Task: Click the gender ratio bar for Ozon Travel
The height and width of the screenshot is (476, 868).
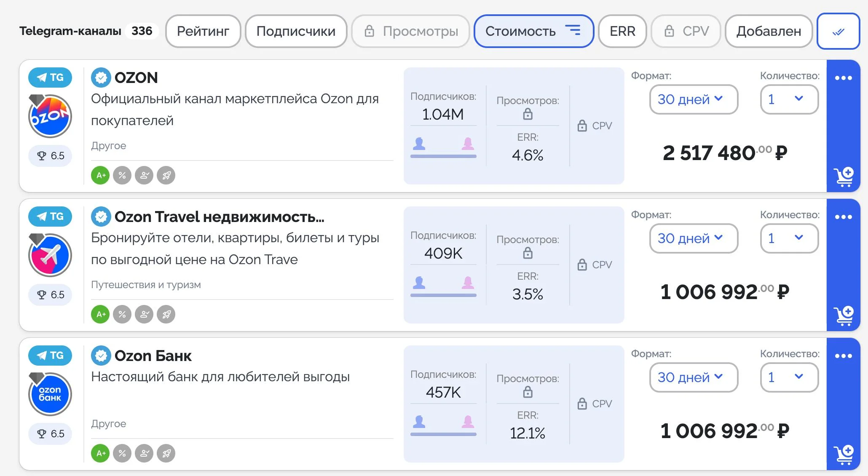Action: pyautogui.click(x=443, y=295)
